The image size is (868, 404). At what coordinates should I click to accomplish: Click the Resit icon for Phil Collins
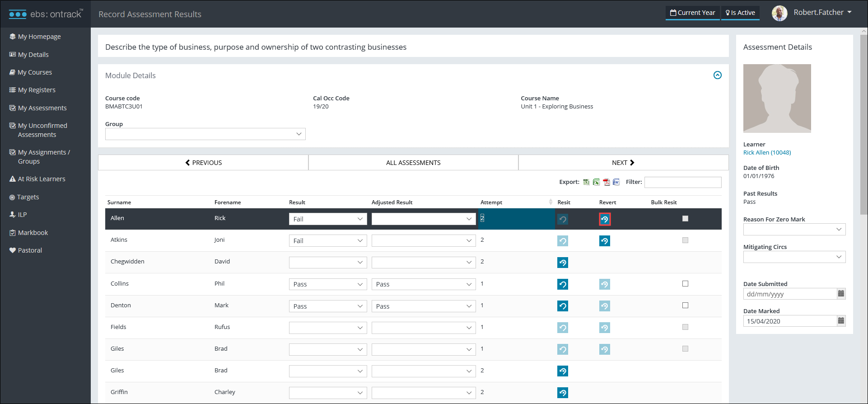pyautogui.click(x=563, y=284)
